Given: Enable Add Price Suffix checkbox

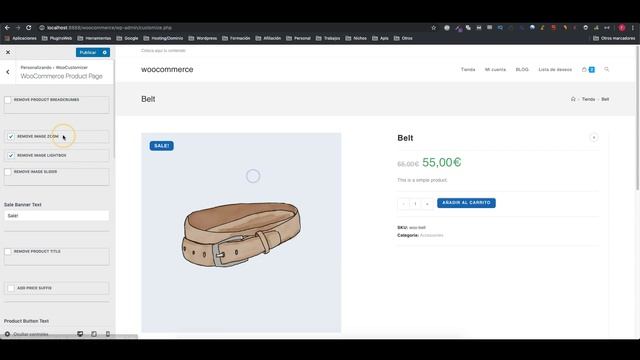Looking at the screenshot, I should (11, 288).
